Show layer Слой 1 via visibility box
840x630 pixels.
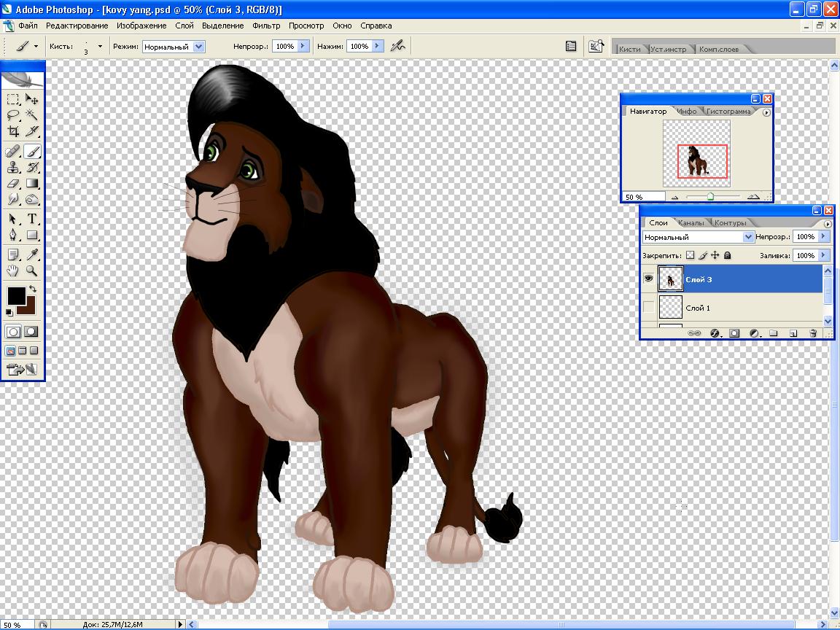coord(649,308)
